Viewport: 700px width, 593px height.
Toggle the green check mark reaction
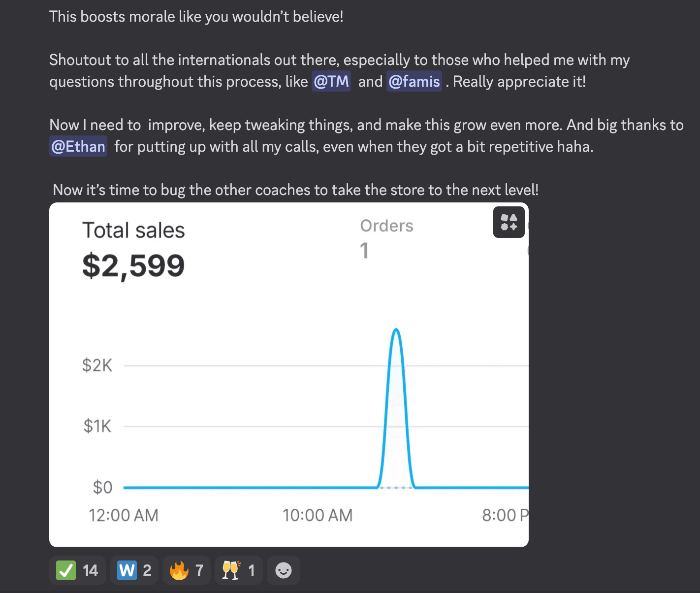[x=77, y=570]
